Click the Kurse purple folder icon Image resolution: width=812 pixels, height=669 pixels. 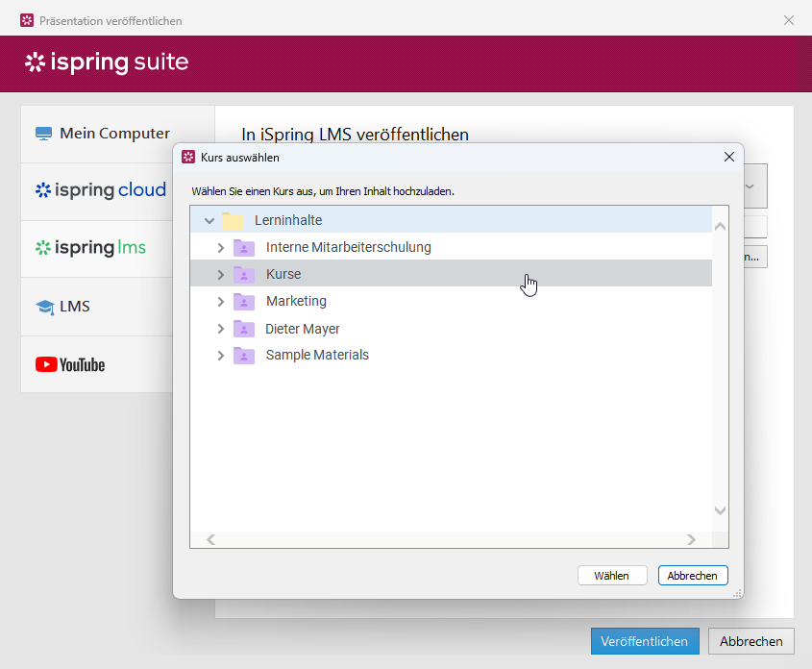pyautogui.click(x=244, y=275)
